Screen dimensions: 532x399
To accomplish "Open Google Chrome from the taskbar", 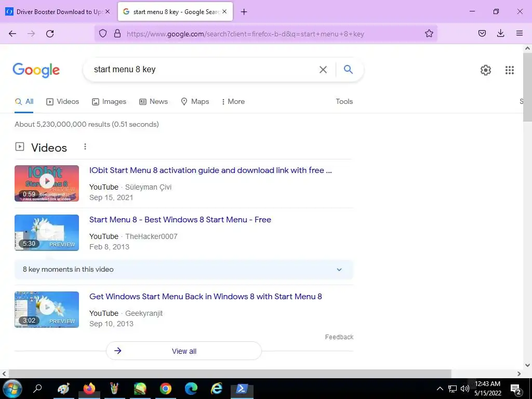I will (166, 389).
